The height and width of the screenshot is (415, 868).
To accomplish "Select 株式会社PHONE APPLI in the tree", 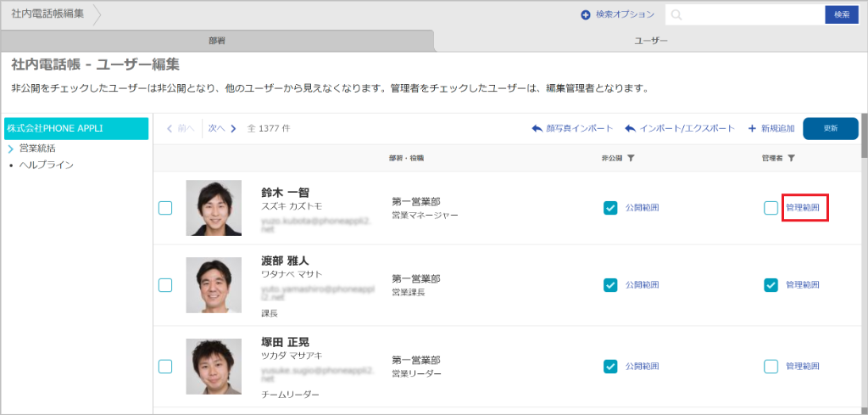I will point(75,128).
